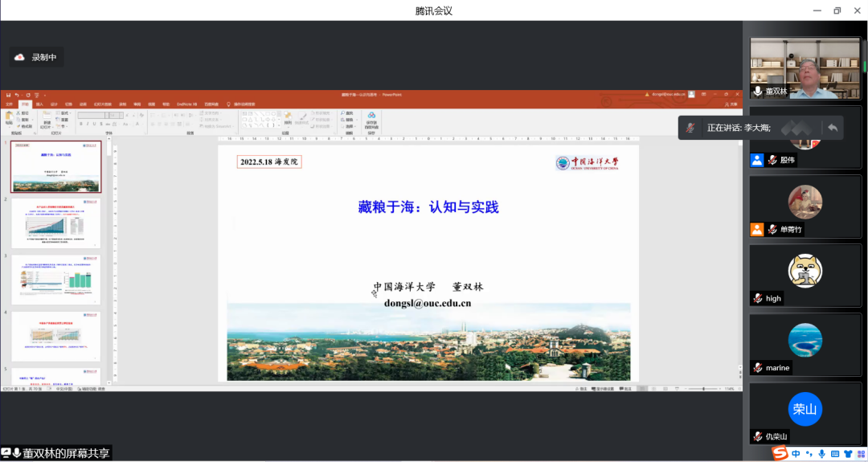Click the Sogou input method S icon

(x=778, y=454)
